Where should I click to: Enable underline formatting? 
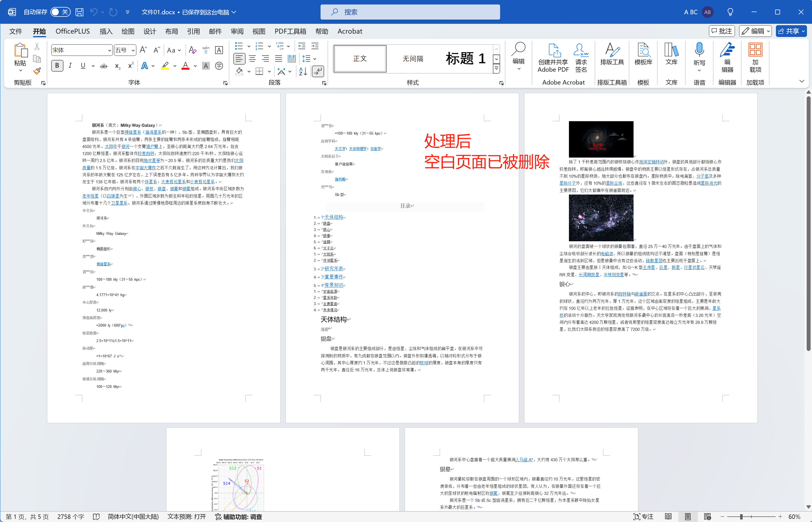83,66
